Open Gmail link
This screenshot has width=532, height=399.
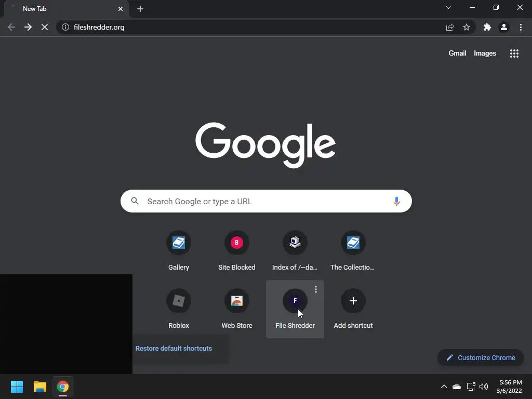coord(457,54)
